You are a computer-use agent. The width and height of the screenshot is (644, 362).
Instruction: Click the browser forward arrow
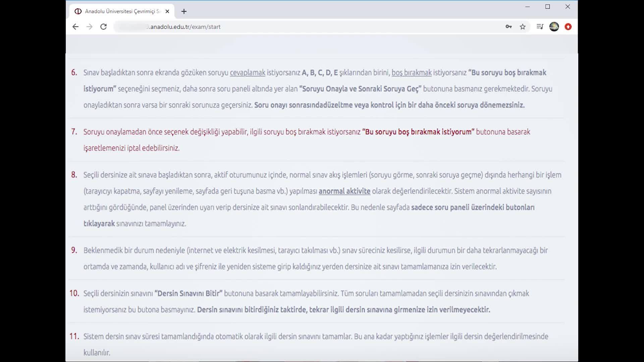89,27
